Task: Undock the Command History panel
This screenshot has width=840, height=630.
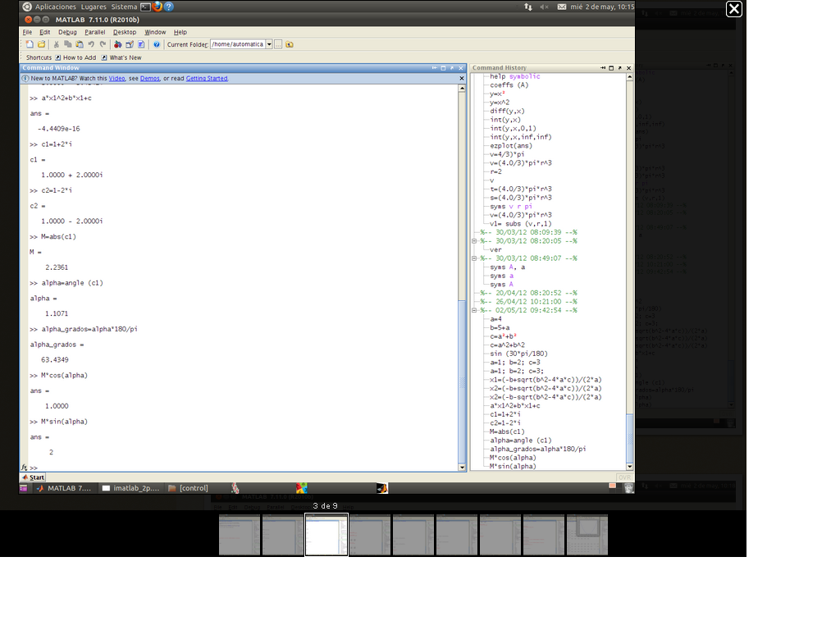Action: tap(620, 68)
